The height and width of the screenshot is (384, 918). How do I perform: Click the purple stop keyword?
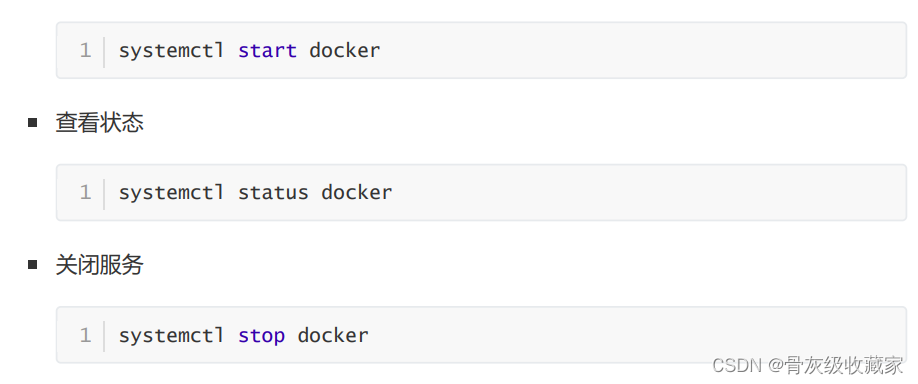tap(262, 336)
